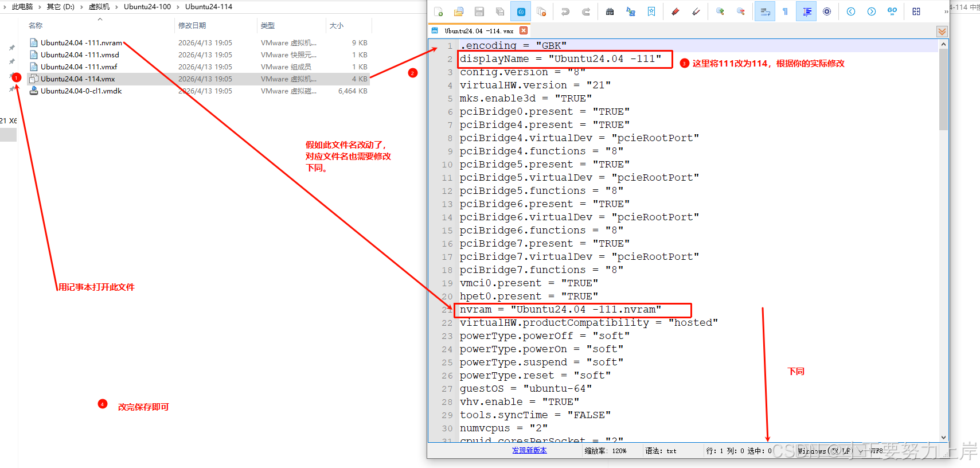This screenshot has height=468, width=980.
Task: Click the red eraser mark icon
Action: [676, 11]
